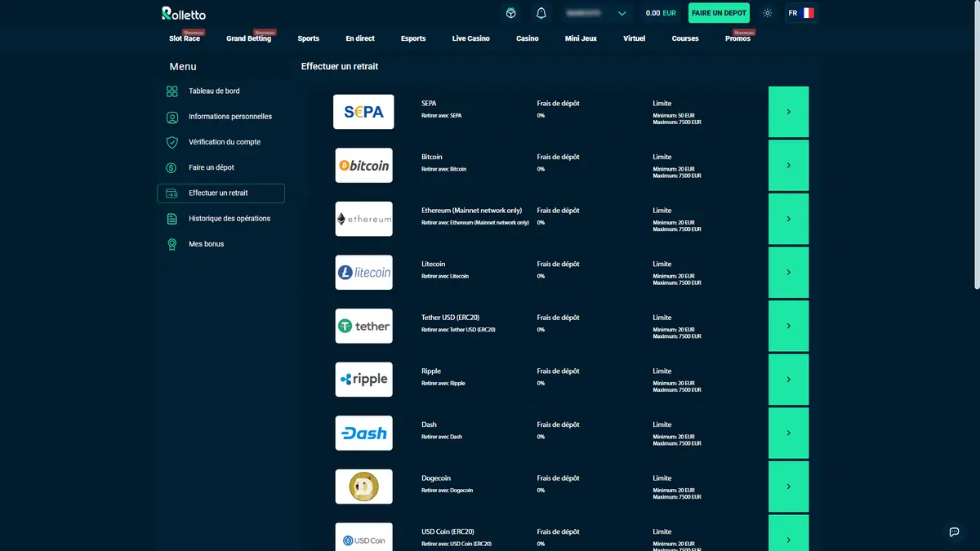The width and height of the screenshot is (980, 551).
Task: Select the Ethereum logo
Action: pyautogui.click(x=363, y=219)
